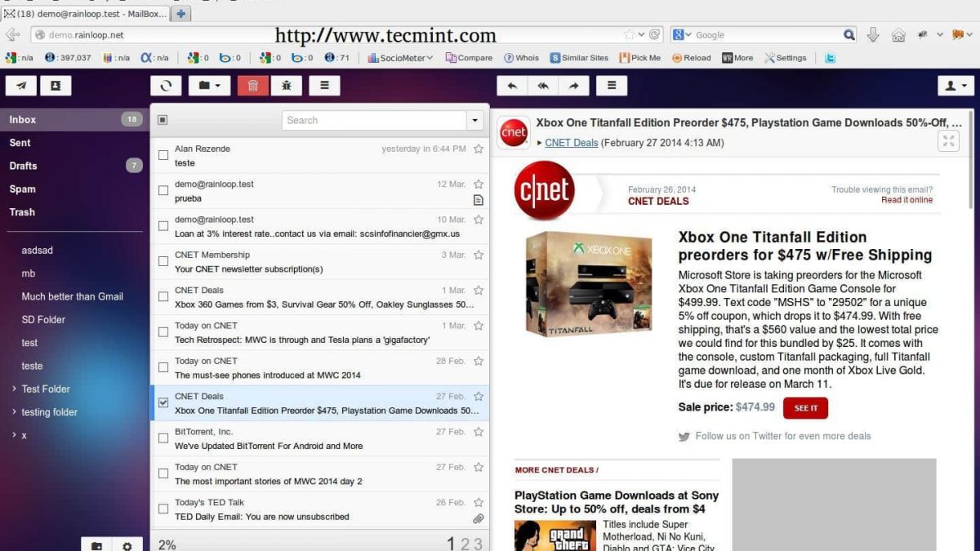Open the folder manager icon below the sidebar
The height and width of the screenshot is (551, 980).
point(96,545)
